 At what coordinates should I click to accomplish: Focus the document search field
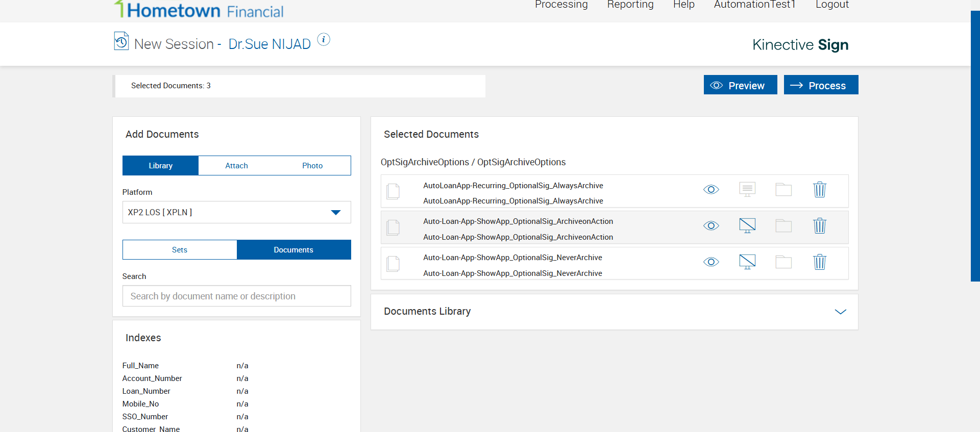pyautogui.click(x=236, y=296)
